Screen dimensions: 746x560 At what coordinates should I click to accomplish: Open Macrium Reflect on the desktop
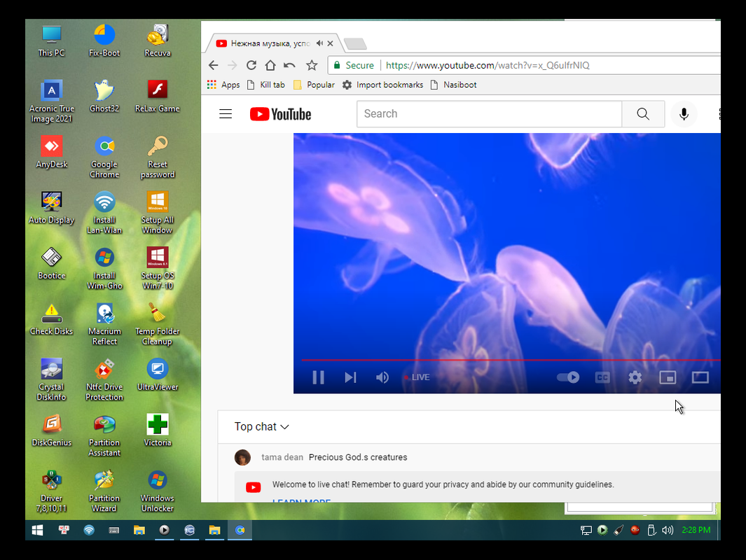click(104, 324)
